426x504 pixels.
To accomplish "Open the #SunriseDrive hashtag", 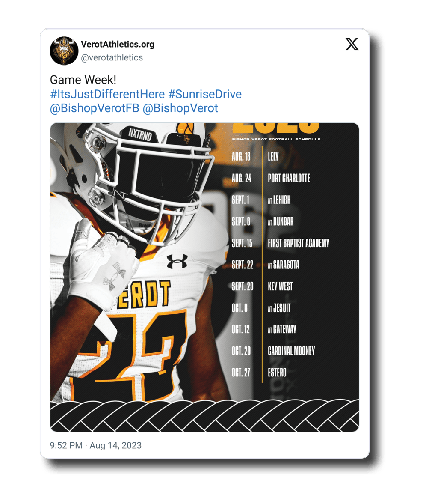I will pos(202,94).
